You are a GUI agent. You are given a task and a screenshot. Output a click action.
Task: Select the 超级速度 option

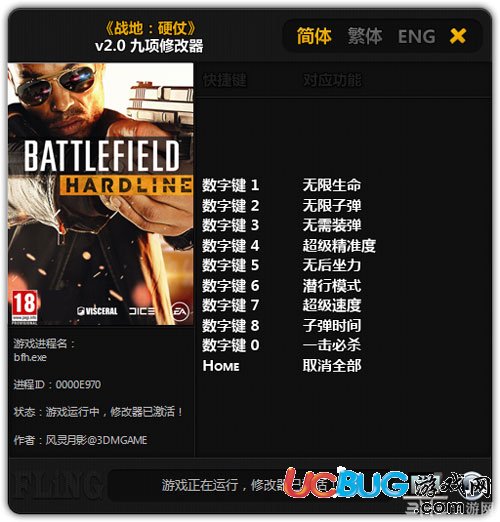pyautogui.click(x=332, y=305)
